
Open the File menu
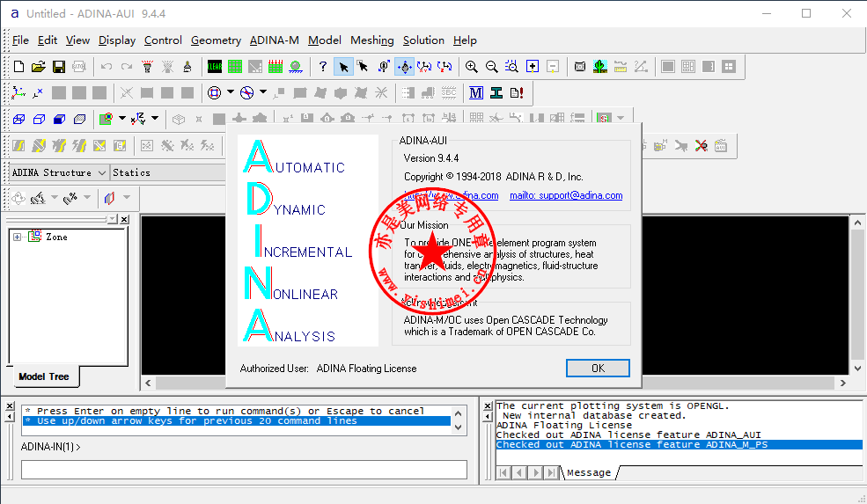pyautogui.click(x=20, y=40)
